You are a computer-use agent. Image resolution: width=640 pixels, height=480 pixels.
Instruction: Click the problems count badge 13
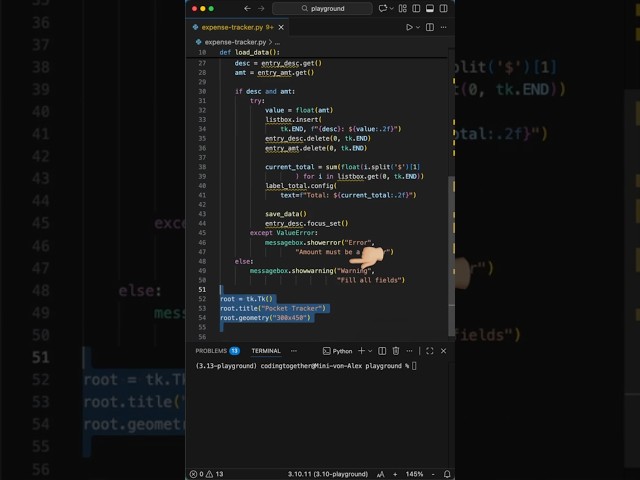click(235, 351)
